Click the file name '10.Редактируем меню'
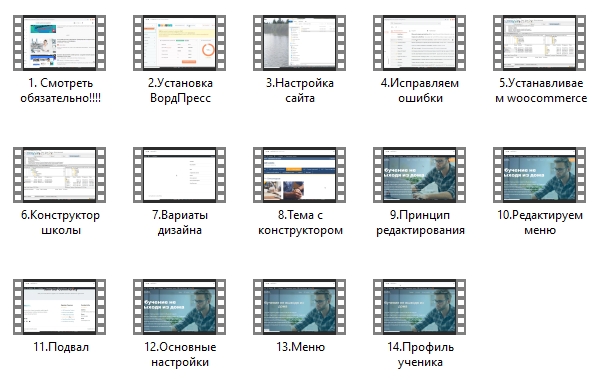Viewport: 610px width, 380px height. coord(540,222)
